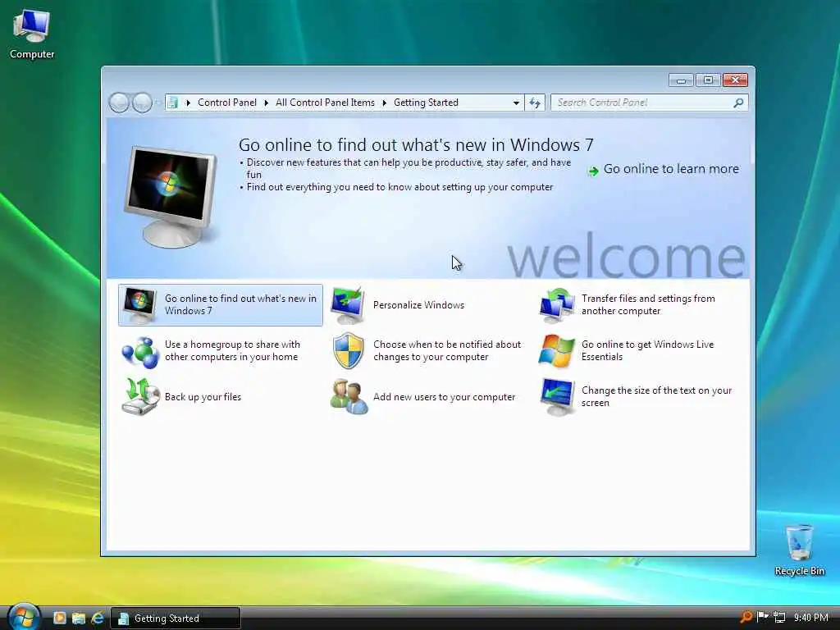Screen dimensions: 840x630
Task: Expand arrow before Getting Started breadcrumb
Action: click(384, 103)
